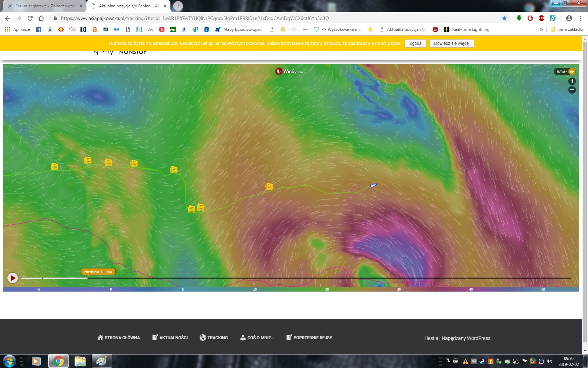
Task: Open Poprzednie rejsy in the footer
Action: (x=309, y=338)
